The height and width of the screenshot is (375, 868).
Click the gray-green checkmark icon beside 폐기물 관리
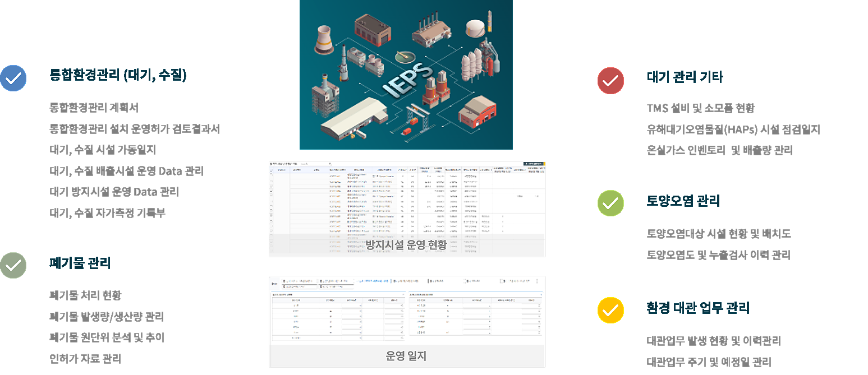pyautogui.click(x=13, y=265)
